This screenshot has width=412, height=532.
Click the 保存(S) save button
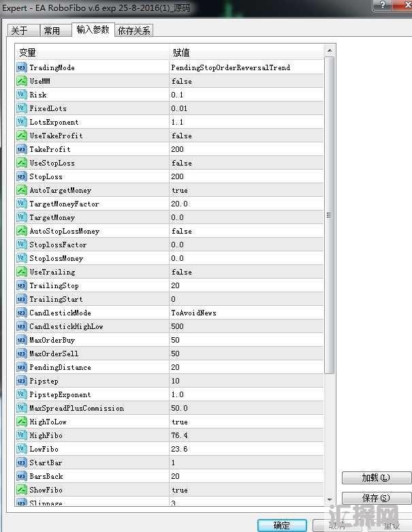[376, 498]
